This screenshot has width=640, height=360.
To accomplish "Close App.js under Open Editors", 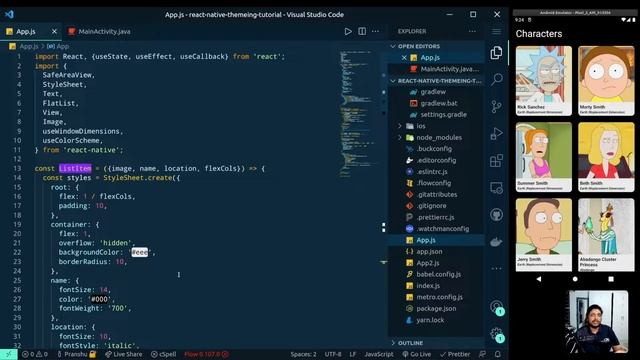I will tap(404, 58).
